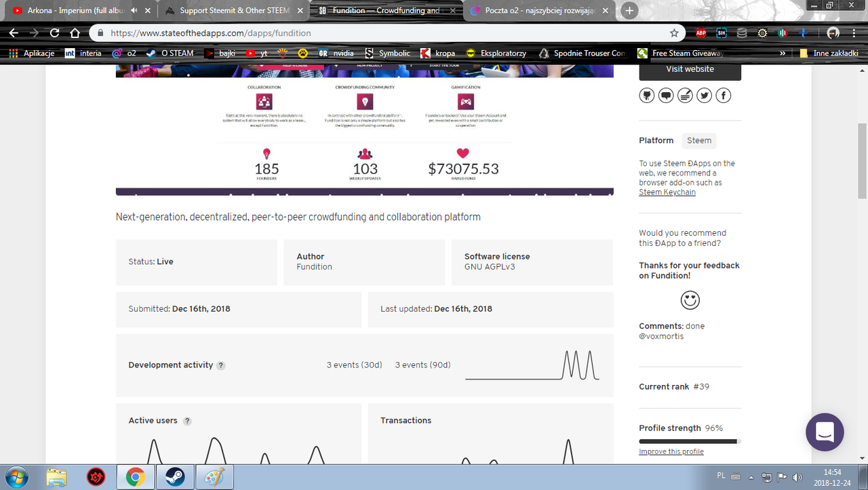868x490 pixels.
Task: Open the AdBlock Plus extension icon
Action: (x=701, y=33)
